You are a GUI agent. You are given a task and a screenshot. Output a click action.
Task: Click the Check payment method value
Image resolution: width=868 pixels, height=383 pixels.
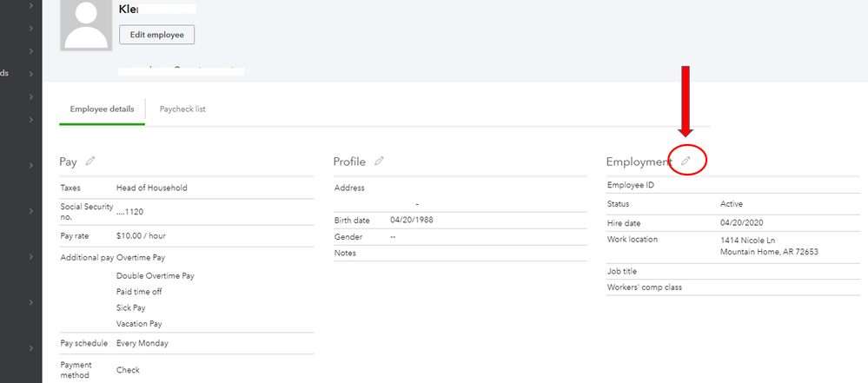pos(129,370)
